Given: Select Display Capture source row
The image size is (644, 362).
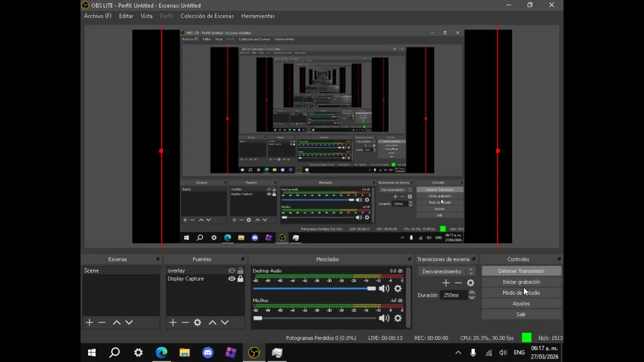Looking at the screenshot, I should click(205, 279).
